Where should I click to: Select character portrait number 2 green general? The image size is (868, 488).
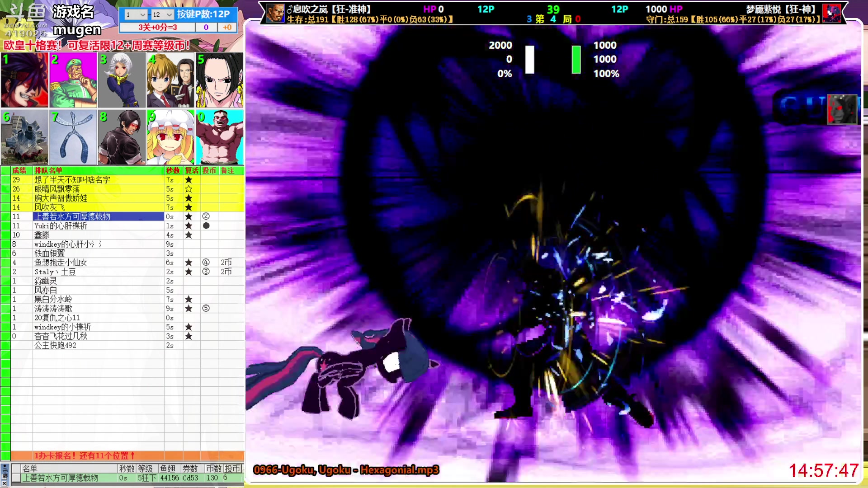(x=73, y=80)
